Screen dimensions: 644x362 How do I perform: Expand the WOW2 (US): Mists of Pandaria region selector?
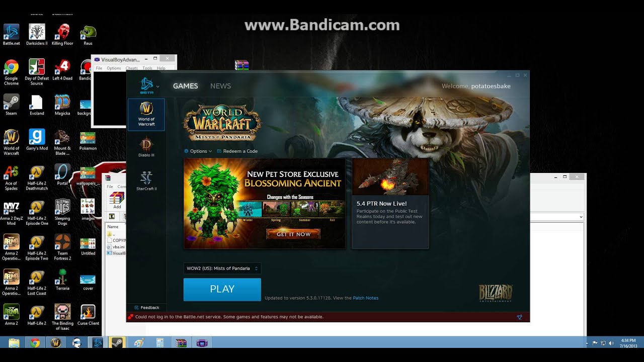[222, 268]
